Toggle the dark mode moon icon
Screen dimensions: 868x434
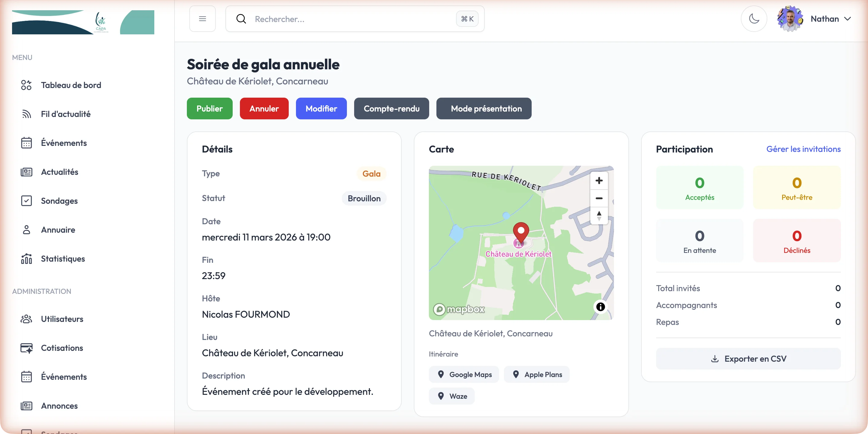(x=754, y=19)
